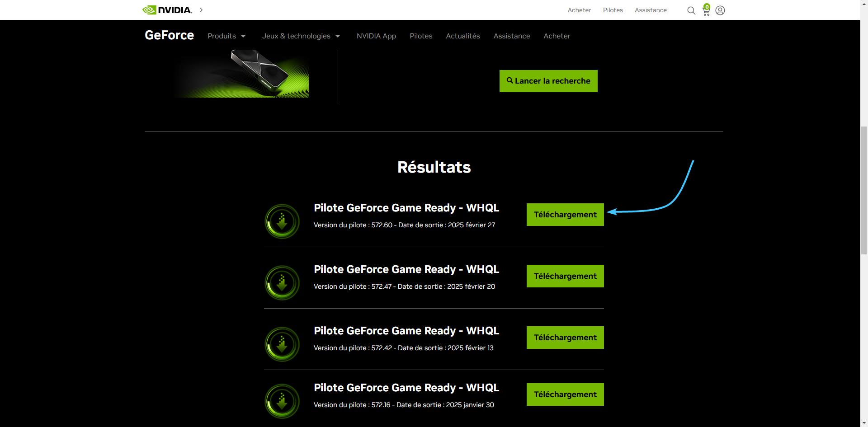Expand the Produits dropdown menu

226,36
